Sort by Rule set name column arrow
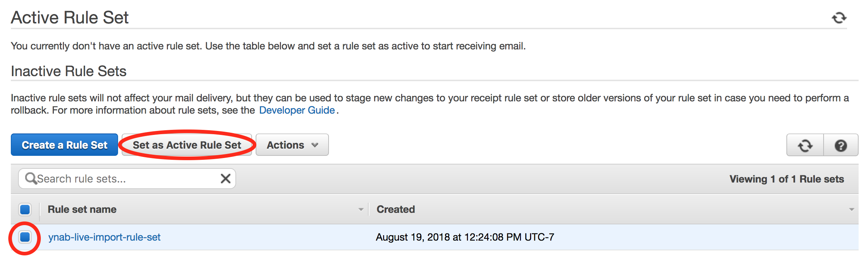Image resolution: width=868 pixels, height=259 pixels. [360, 210]
